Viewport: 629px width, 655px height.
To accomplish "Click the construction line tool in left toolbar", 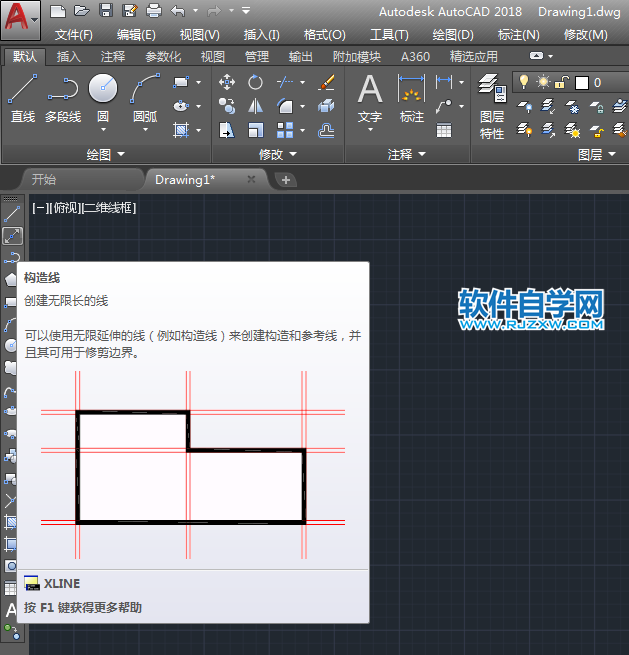I will coord(13,236).
